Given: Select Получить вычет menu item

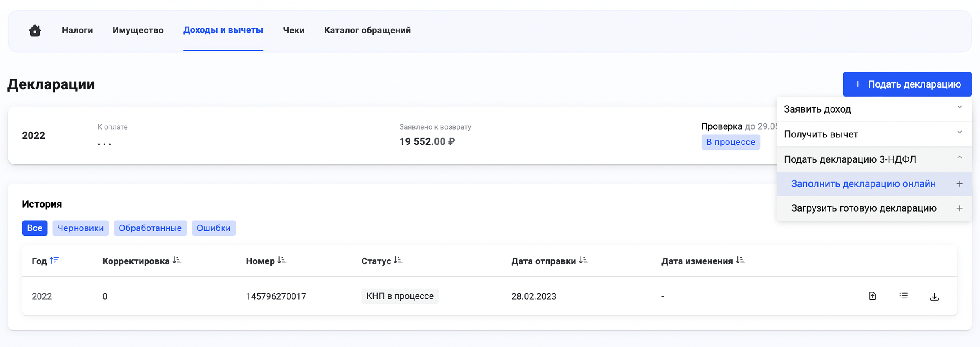Looking at the screenshot, I should 874,134.
